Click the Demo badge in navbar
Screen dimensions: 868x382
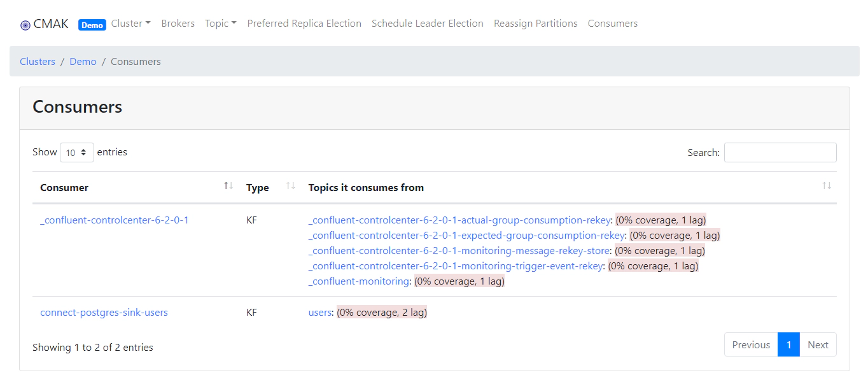coord(92,25)
